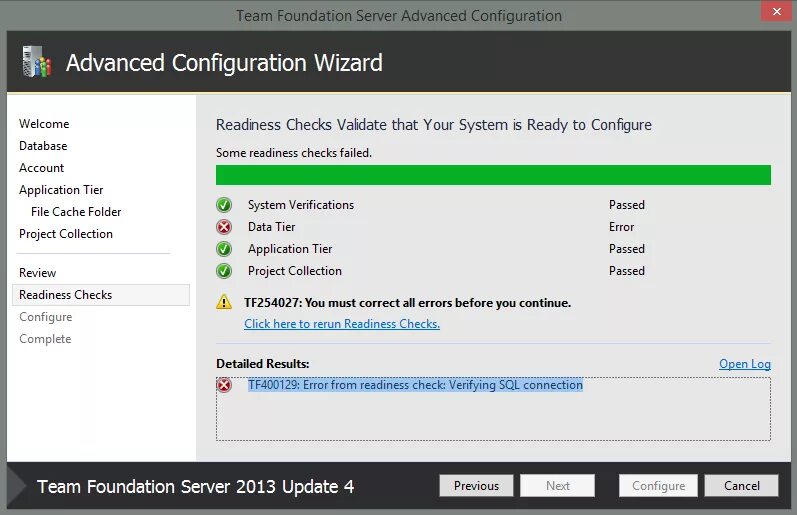Select Project Collection in the sidebar
797x515 pixels.
point(66,234)
